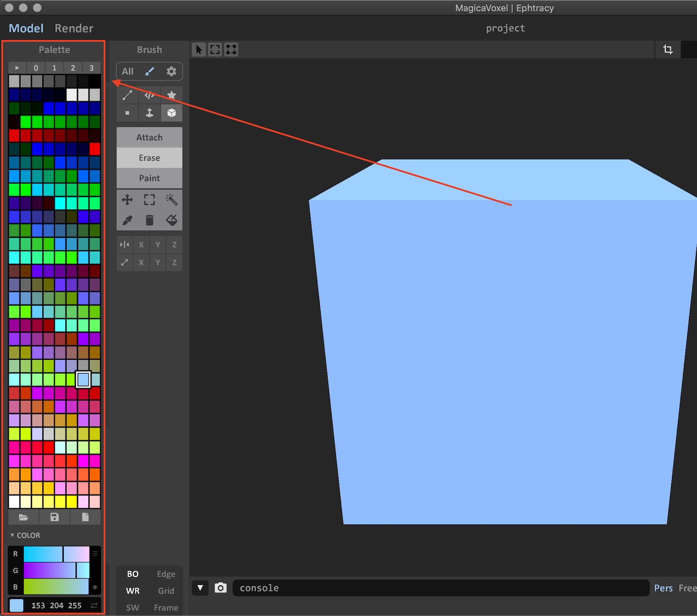
Task: Select the Voxel brush small square icon
Action: tap(127, 113)
